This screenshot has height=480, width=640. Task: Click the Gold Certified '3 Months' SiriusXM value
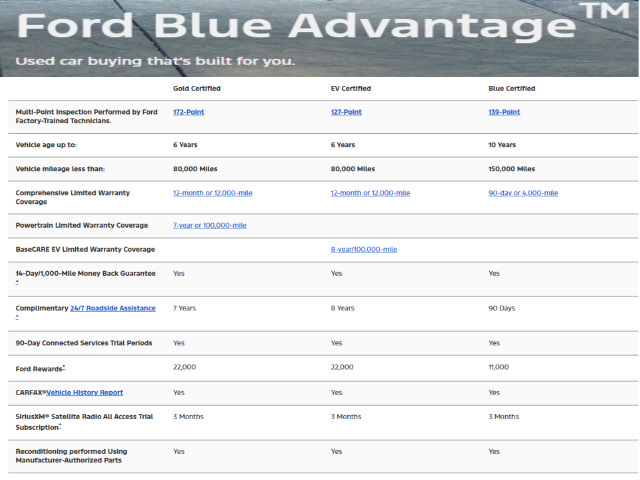188,416
